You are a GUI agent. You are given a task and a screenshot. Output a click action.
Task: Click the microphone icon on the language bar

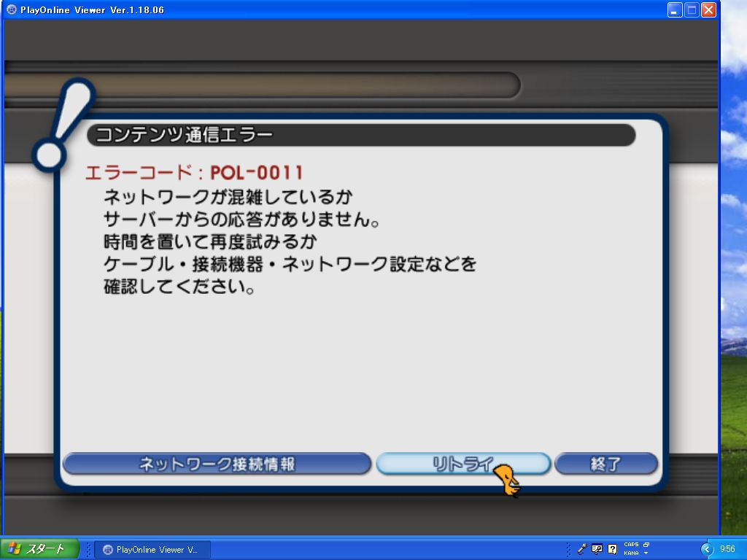(581, 549)
